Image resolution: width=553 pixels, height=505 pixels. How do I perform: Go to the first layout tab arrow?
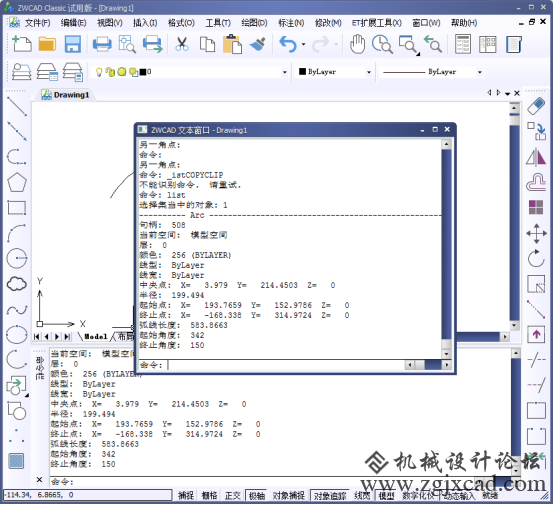pyautogui.click(x=37, y=336)
